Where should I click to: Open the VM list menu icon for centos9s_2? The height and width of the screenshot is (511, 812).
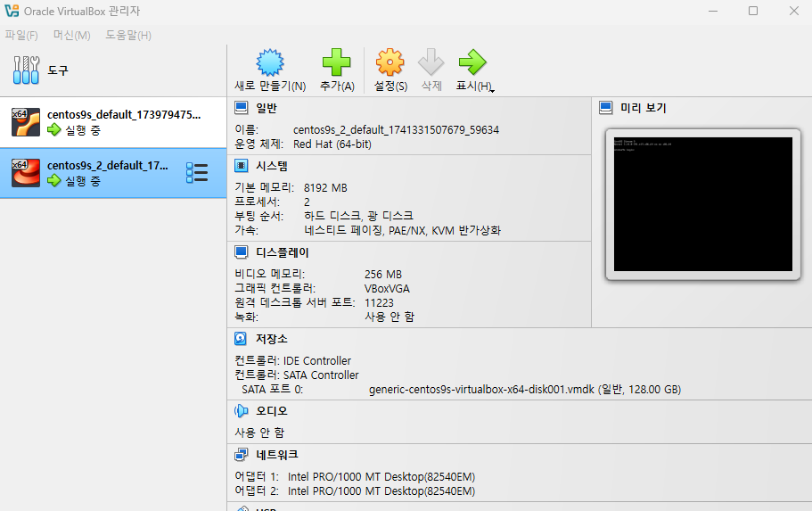197,173
